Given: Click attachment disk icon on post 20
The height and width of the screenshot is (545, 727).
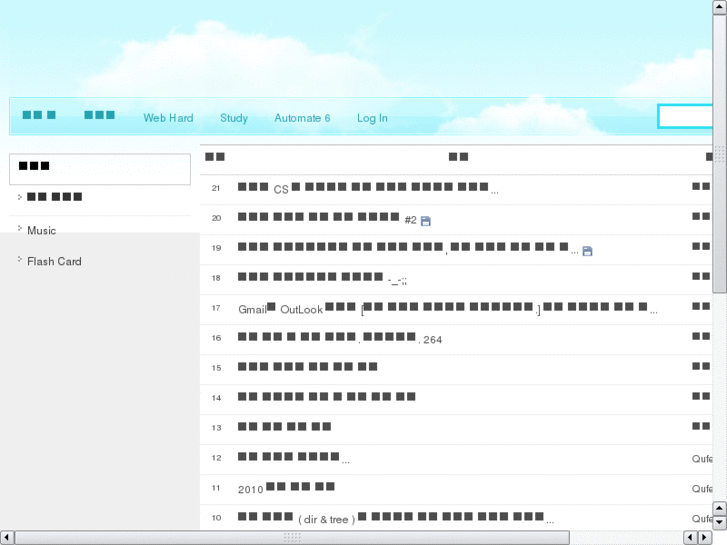Looking at the screenshot, I should pyautogui.click(x=426, y=221).
